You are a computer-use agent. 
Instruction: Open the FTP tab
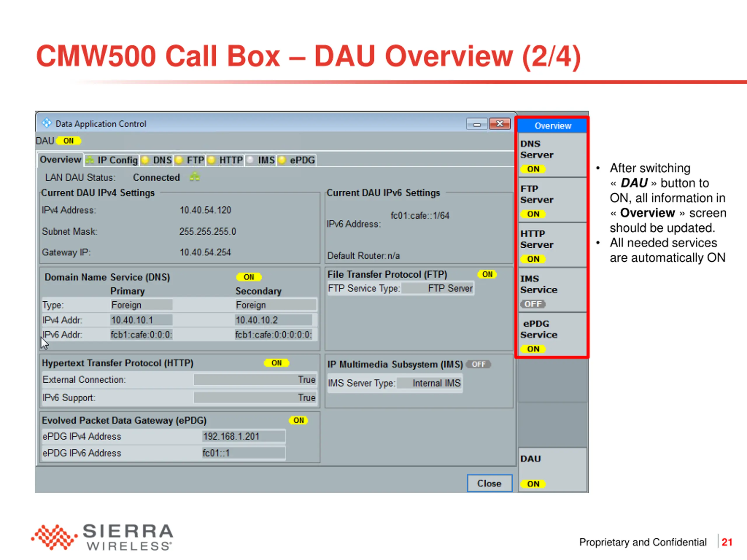coord(189,160)
